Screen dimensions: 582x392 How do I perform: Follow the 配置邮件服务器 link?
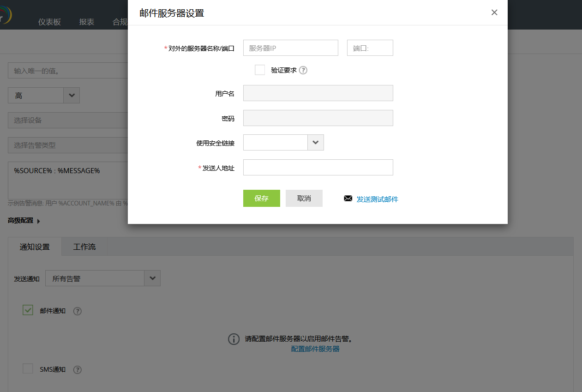[315, 349]
